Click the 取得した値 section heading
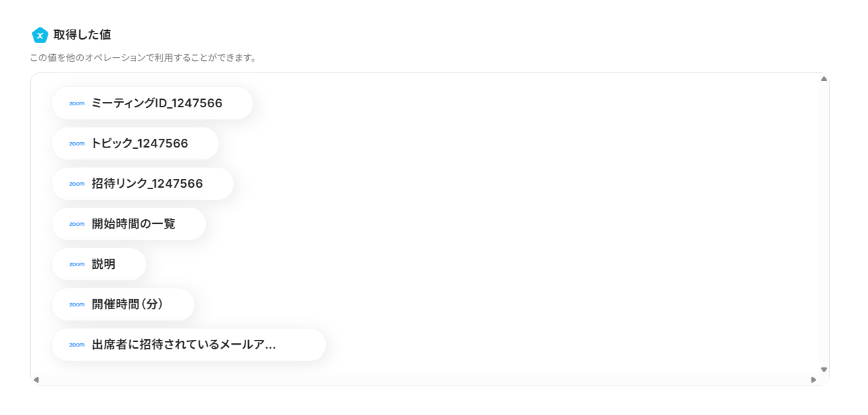 click(x=82, y=35)
